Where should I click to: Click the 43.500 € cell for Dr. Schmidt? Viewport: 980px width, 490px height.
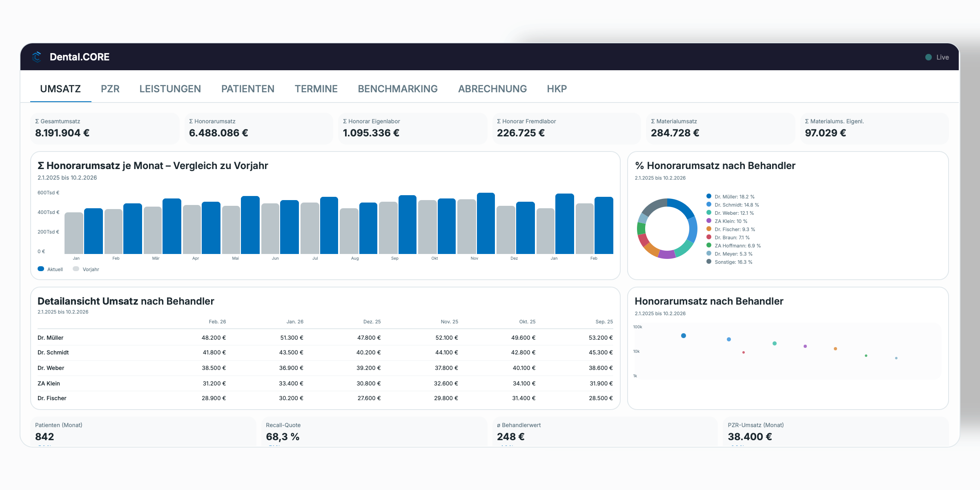pos(291,352)
